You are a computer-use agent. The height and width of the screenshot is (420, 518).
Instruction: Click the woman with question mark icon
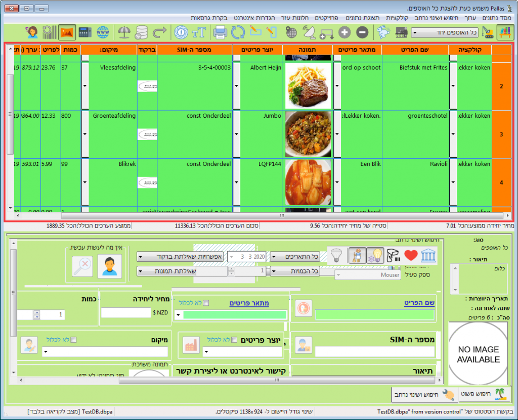(32, 32)
